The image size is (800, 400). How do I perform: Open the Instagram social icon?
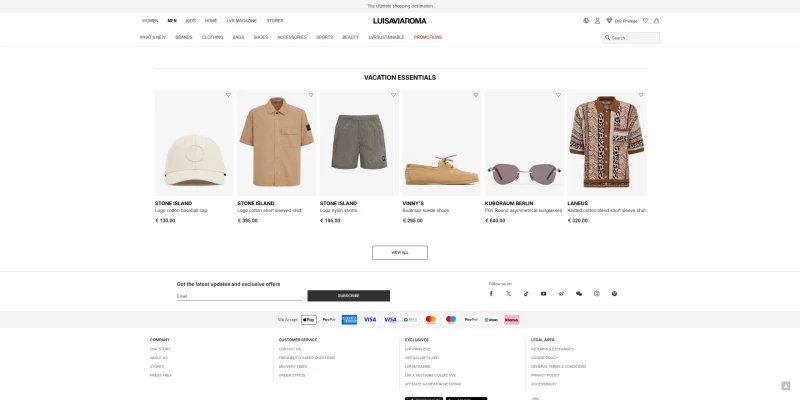[x=596, y=294]
